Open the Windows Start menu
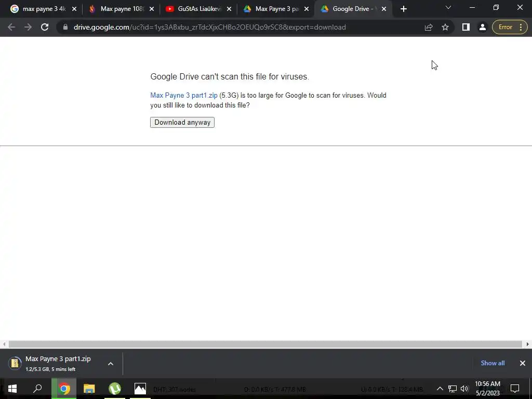This screenshot has width=532, height=399. (x=12, y=389)
